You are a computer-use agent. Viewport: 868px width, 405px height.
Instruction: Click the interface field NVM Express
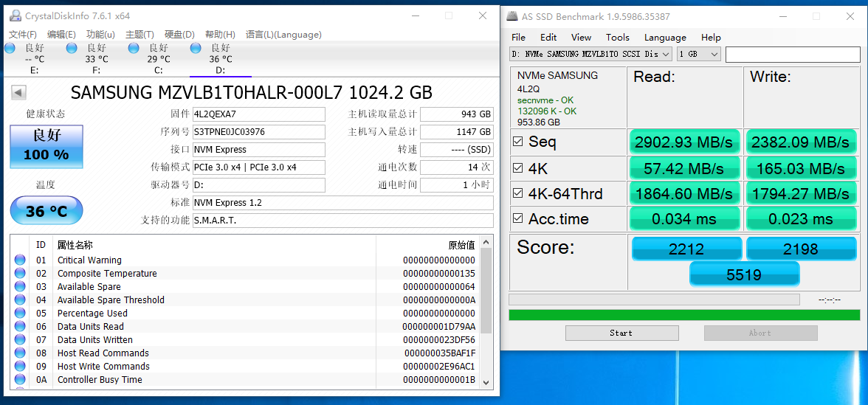click(258, 149)
